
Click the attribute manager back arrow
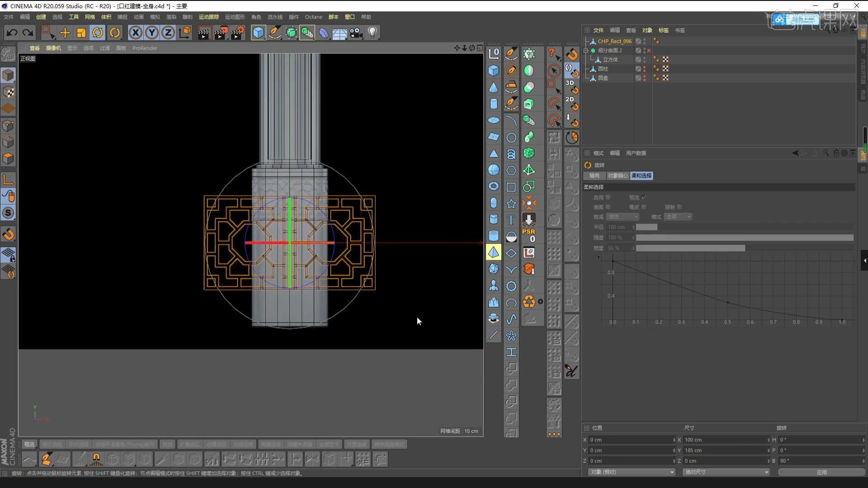tap(795, 153)
